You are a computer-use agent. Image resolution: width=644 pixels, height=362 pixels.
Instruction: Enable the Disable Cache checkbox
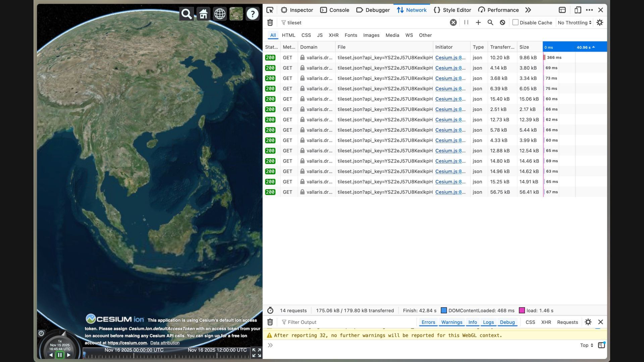click(x=516, y=22)
